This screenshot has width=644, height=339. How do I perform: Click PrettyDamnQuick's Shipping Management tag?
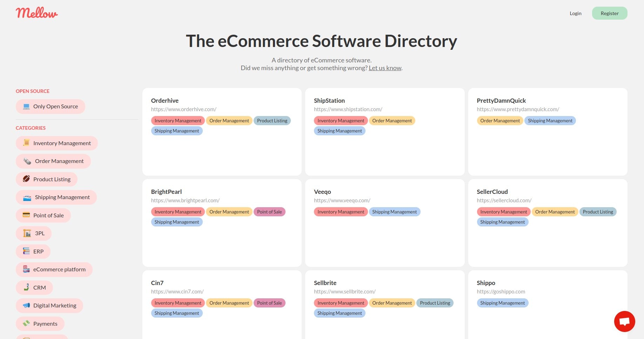[x=550, y=121]
